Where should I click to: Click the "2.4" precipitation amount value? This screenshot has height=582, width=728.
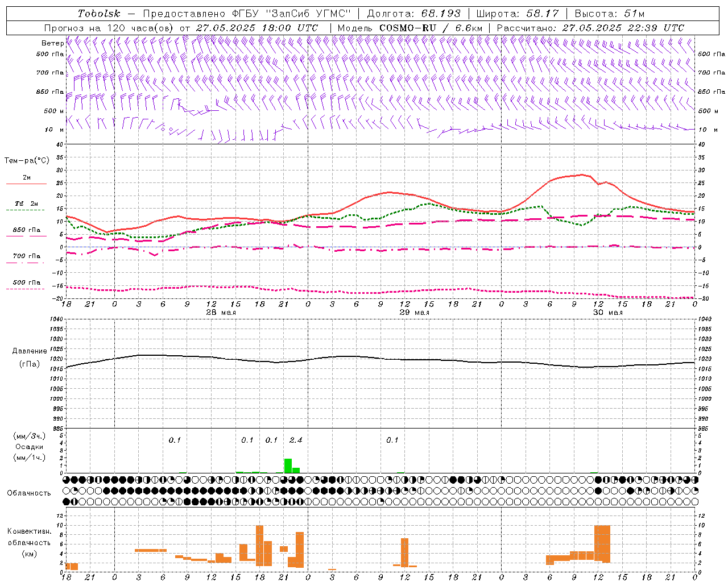point(296,440)
